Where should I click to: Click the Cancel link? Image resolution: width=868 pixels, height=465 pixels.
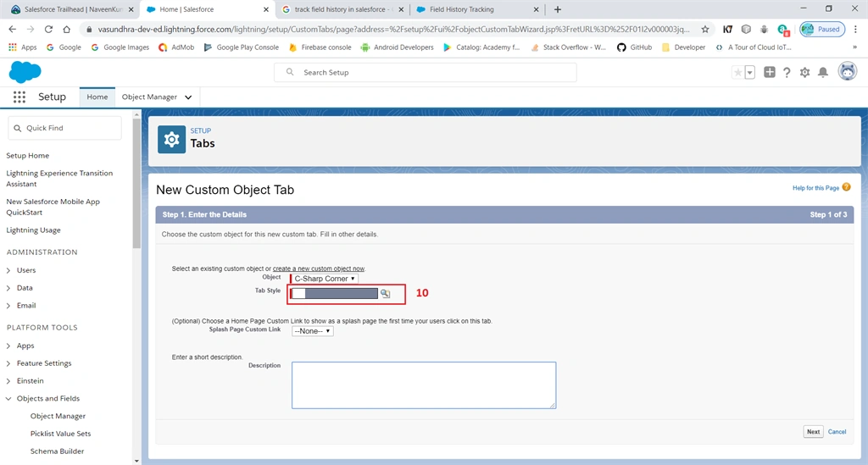point(837,432)
